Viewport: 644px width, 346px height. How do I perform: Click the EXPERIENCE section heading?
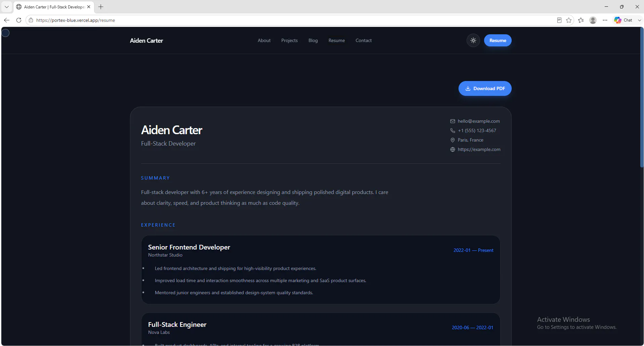(x=158, y=225)
